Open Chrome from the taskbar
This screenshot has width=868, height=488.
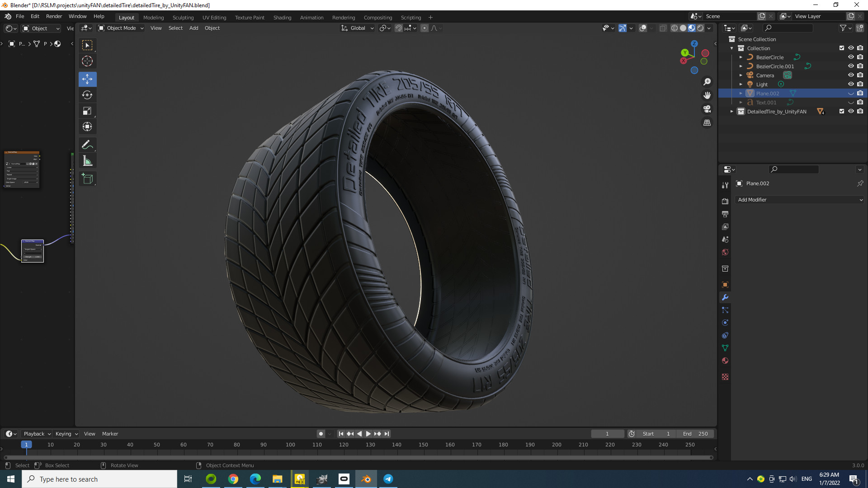233,479
